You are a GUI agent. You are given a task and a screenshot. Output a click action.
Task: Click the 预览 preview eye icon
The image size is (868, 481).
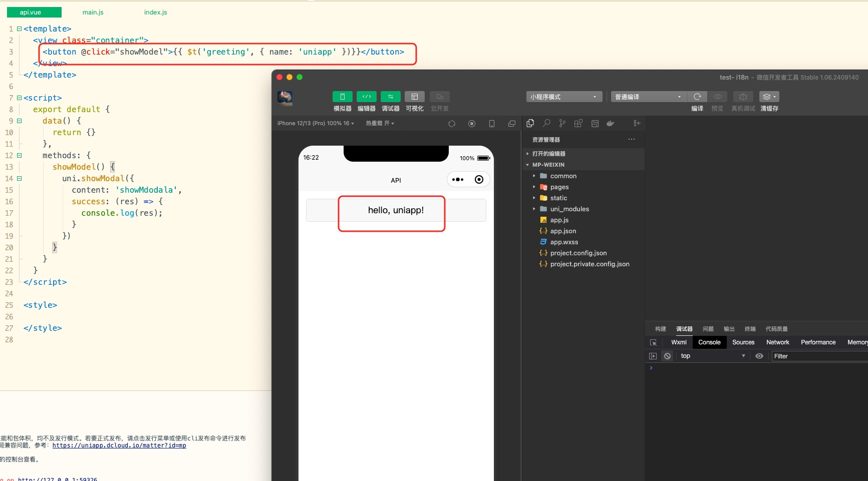(718, 97)
